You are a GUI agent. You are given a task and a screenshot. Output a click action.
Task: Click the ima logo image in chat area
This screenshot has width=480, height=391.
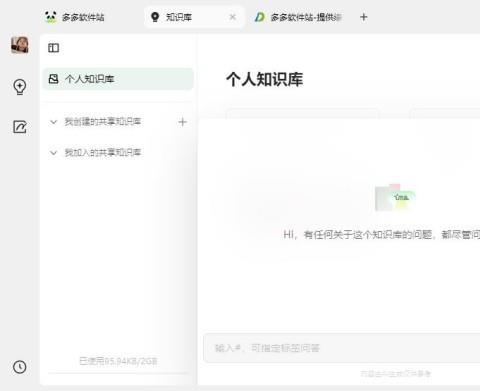click(x=395, y=197)
